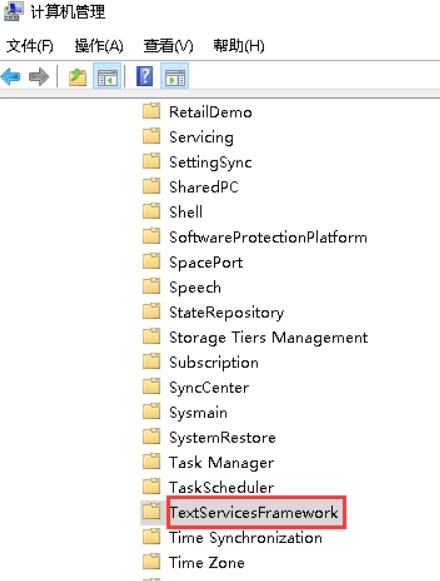
Task: Select the Task Manager folder
Action: (221, 462)
